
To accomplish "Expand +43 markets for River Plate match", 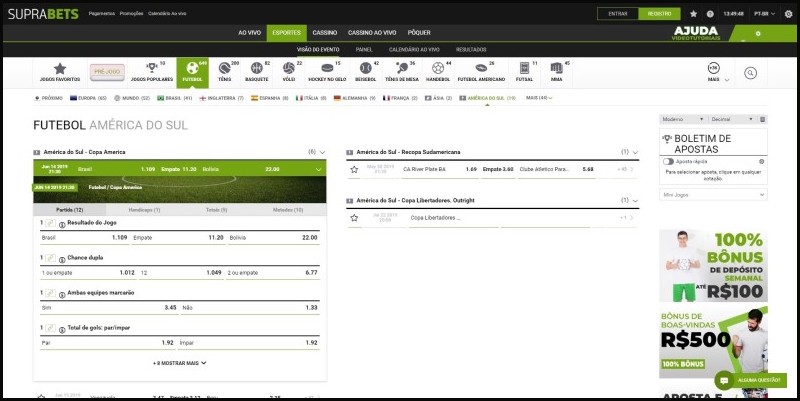I will (x=626, y=169).
